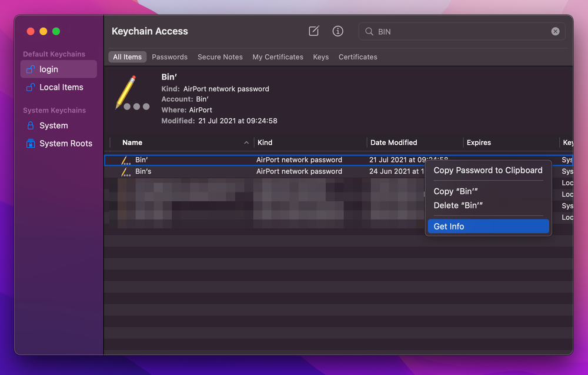
Task: Click the yellow minimize window button
Action: pos(44,32)
